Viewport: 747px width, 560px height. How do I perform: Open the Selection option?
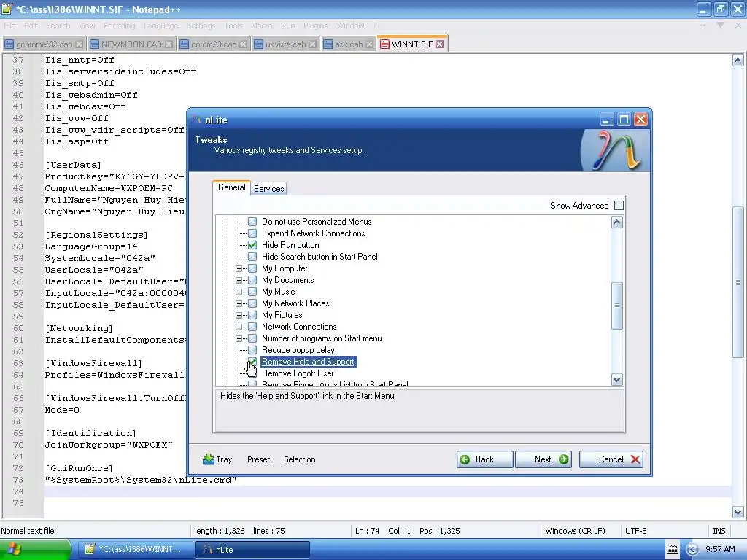point(300,459)
